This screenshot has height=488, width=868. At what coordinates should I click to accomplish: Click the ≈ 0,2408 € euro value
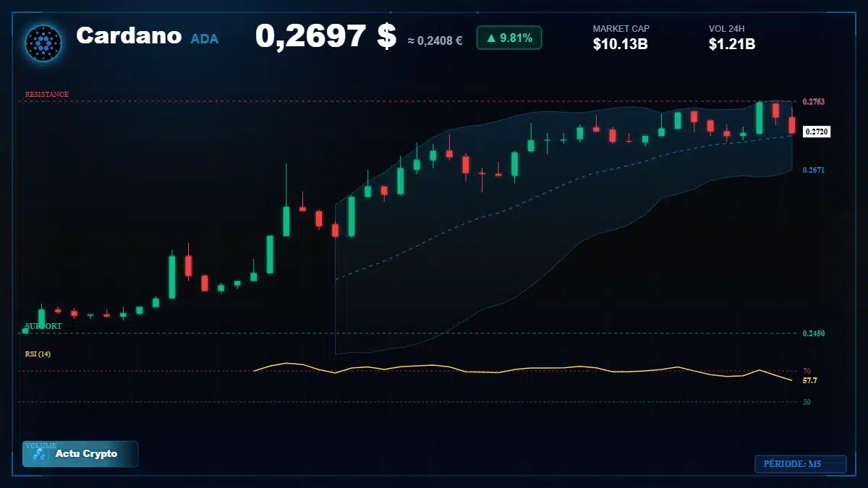click(x=435, y=41)
